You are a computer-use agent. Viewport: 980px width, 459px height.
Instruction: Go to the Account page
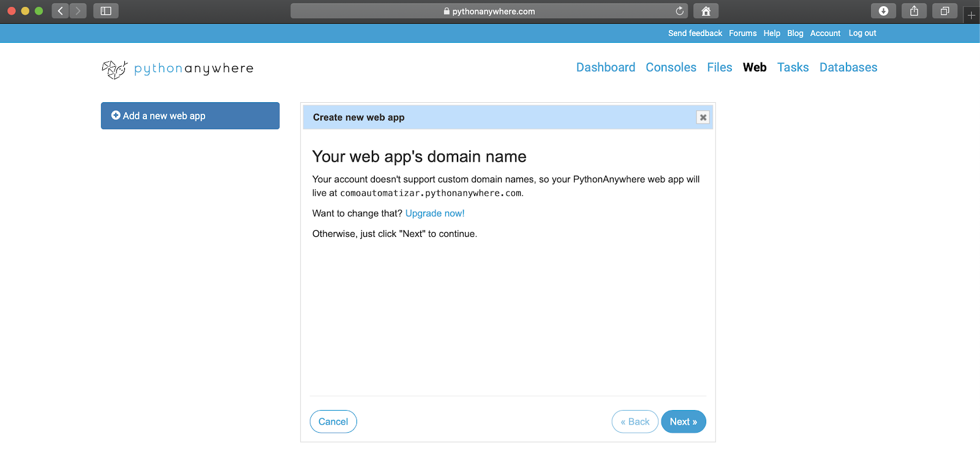825,33
